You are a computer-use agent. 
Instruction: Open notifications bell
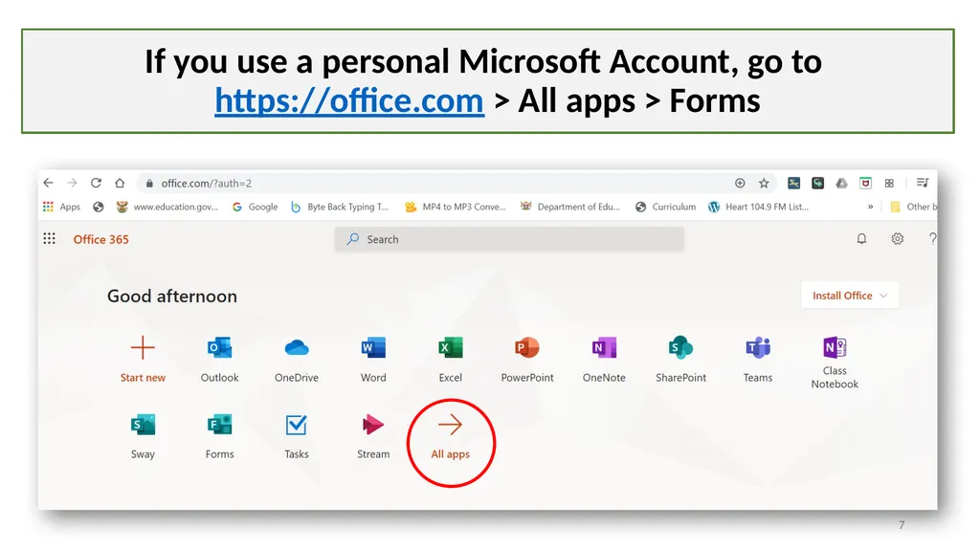tap(861, 239)
